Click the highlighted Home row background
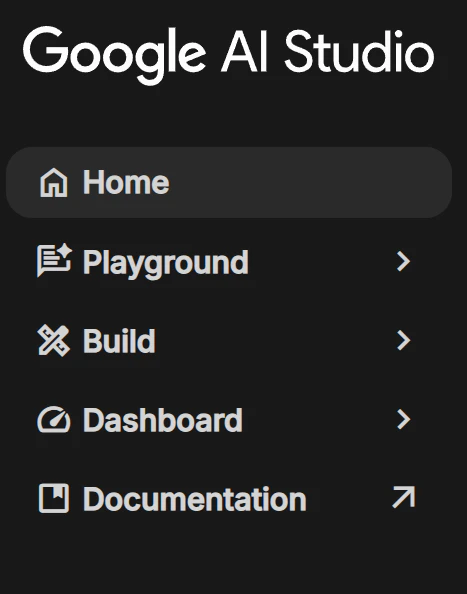467x594 pixels. [229, 182]
